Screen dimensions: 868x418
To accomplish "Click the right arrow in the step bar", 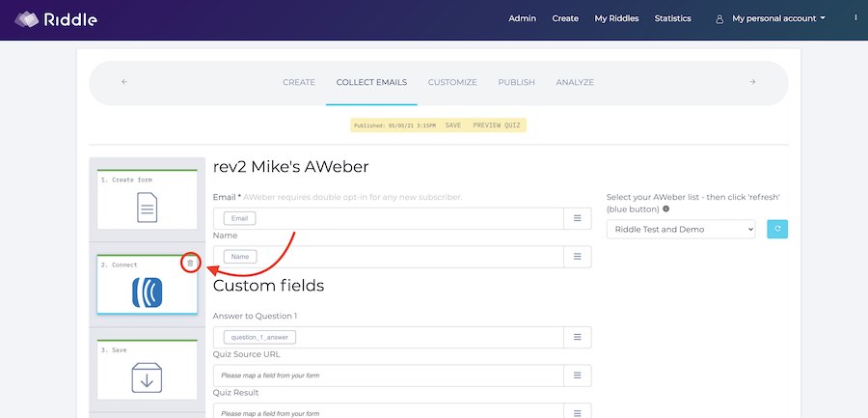I will [x=752, y=82].
